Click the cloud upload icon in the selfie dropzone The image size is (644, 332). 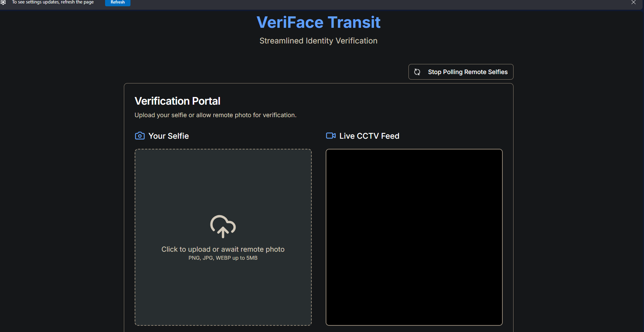(223, 227)
